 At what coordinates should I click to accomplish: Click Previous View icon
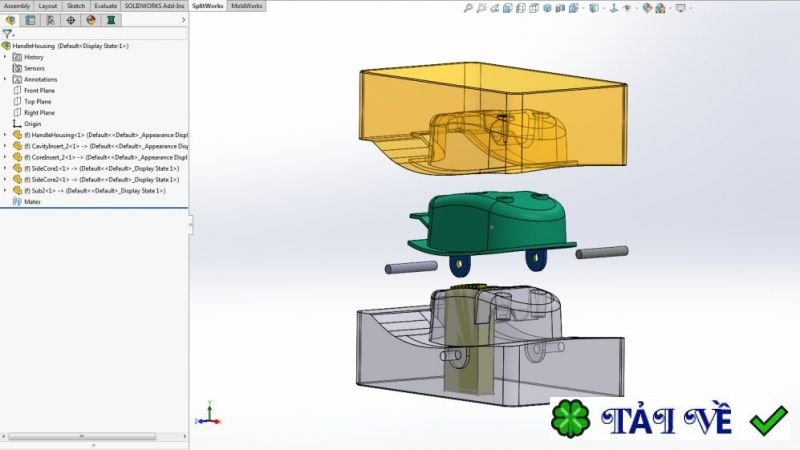494,8
